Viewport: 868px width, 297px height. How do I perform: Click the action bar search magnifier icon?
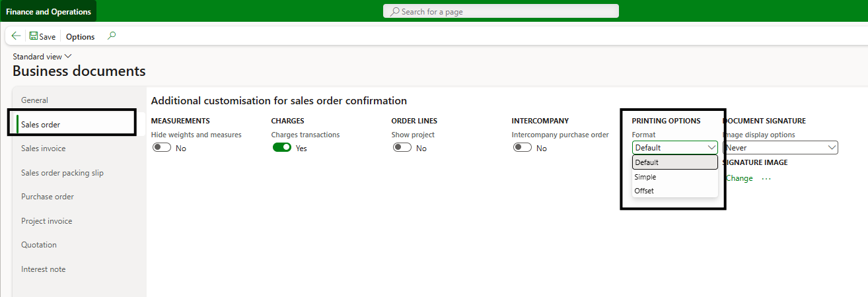click(112, 36)
